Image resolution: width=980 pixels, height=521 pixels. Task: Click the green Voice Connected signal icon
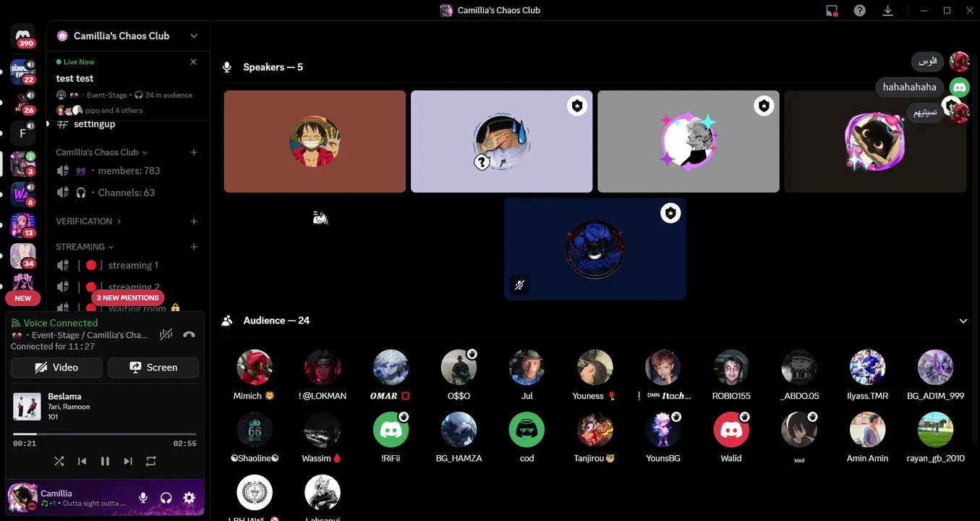16,323
